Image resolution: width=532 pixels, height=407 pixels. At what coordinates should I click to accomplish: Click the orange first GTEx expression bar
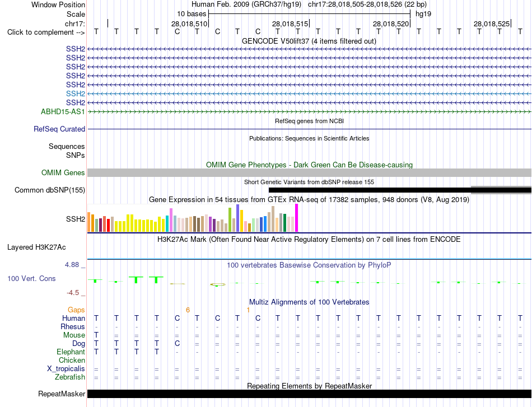coord(89,222)
